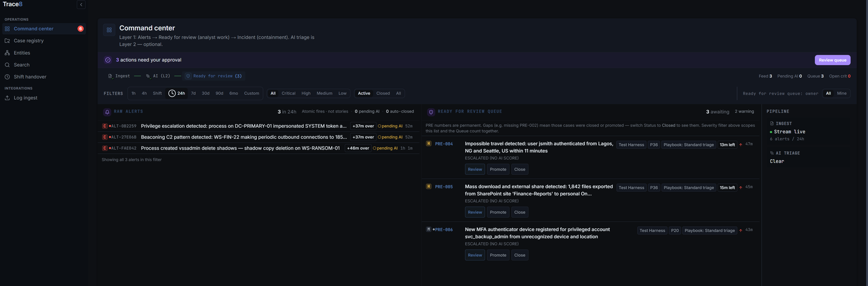Click critical badge on ALT-0B2259 row
This screenshot has height=286, width=868.
click(x=105, y=126)
